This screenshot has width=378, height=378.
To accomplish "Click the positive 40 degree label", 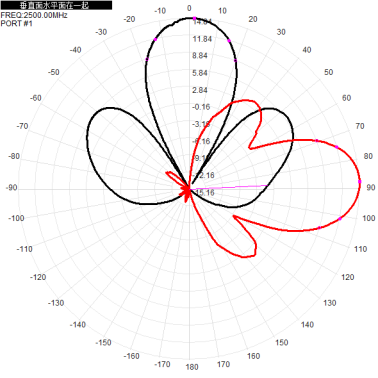I will click(x=307, y=50).
